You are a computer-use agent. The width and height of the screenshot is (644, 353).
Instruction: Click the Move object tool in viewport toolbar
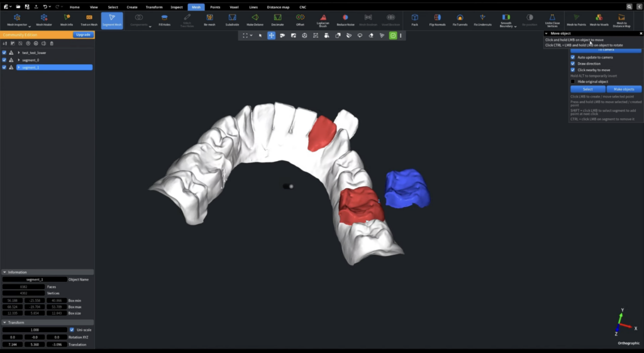pyautogui.click(x=272, y=35)
